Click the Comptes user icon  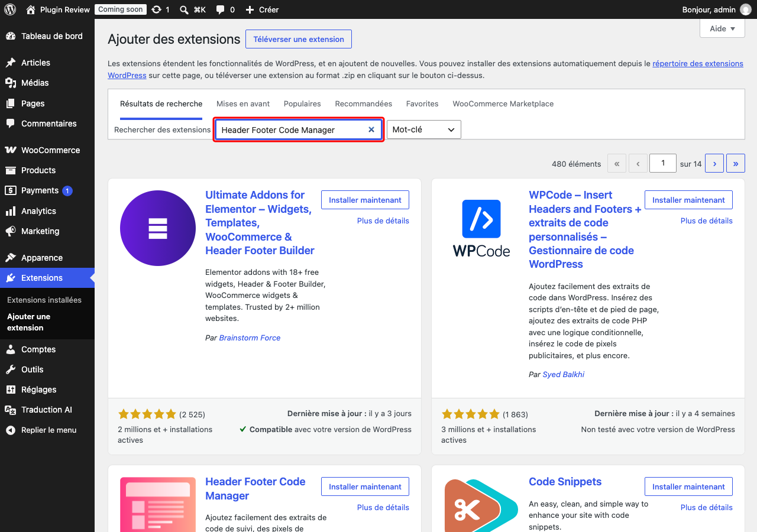pos(11,349)
